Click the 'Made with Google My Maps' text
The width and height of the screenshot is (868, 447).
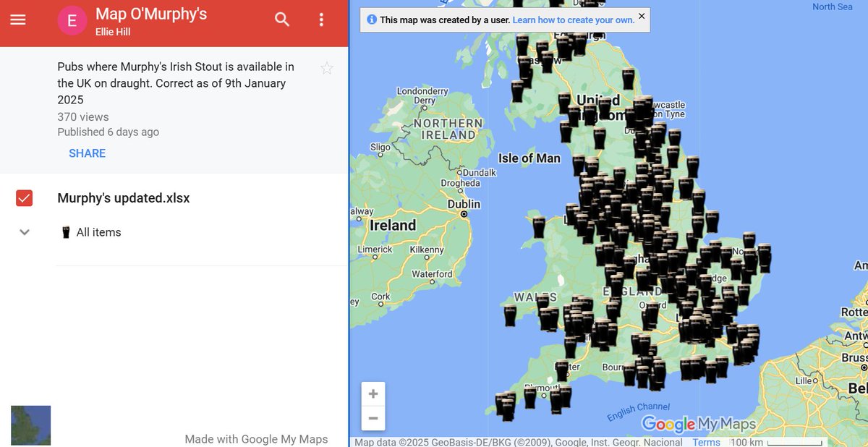coord(256,438)
